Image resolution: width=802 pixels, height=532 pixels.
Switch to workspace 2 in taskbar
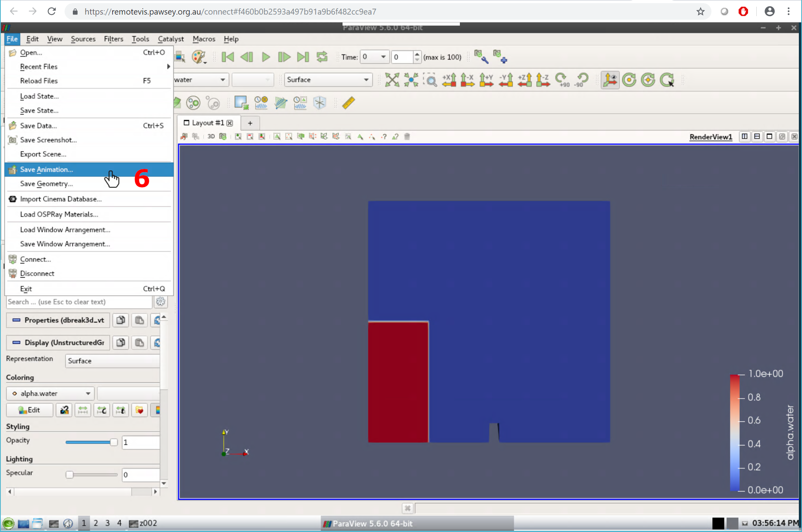(96, 523)
